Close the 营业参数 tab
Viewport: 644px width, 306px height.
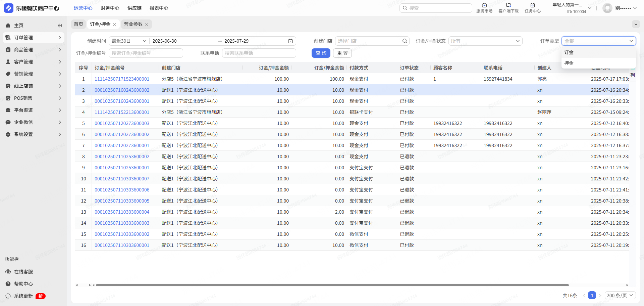pos(147,25)
